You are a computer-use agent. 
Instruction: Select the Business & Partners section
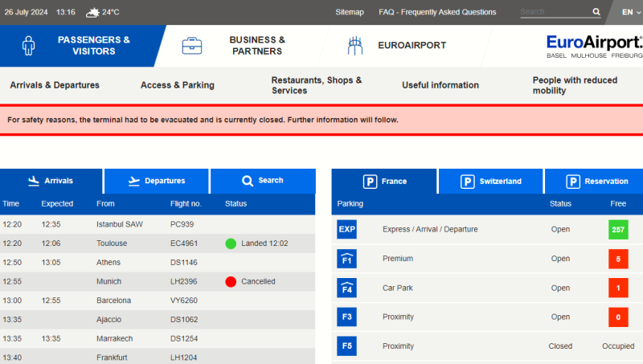click(233, 46)
